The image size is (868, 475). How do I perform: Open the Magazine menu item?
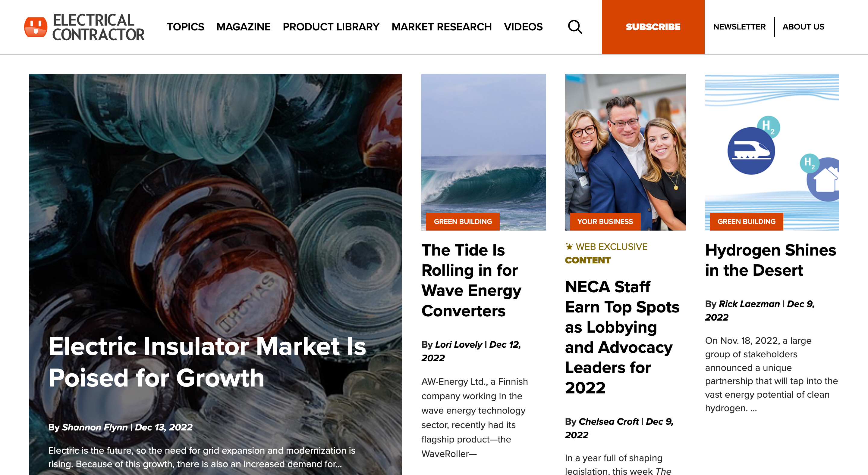(243, 27)
